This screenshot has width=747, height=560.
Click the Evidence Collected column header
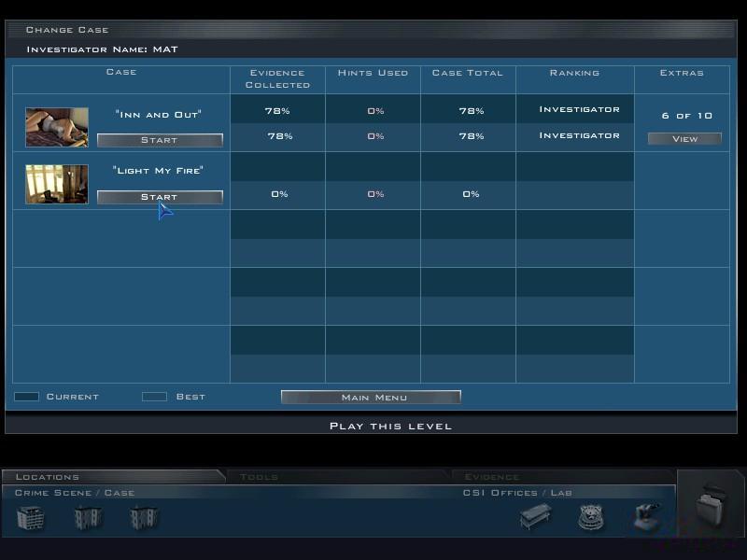coord(277,78)
